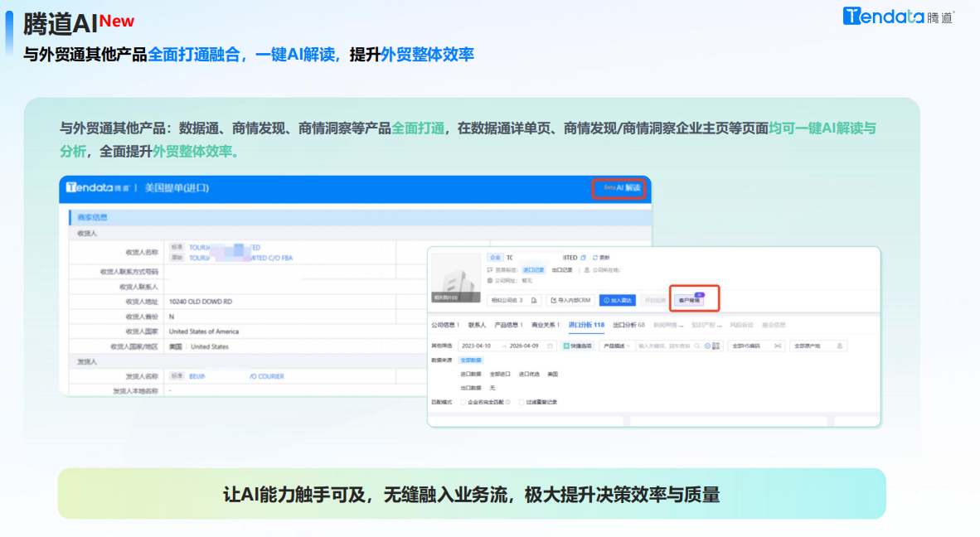
Task: Open the consignee link tagged 标准 starting with TOUR
Action: click(225, 247)
